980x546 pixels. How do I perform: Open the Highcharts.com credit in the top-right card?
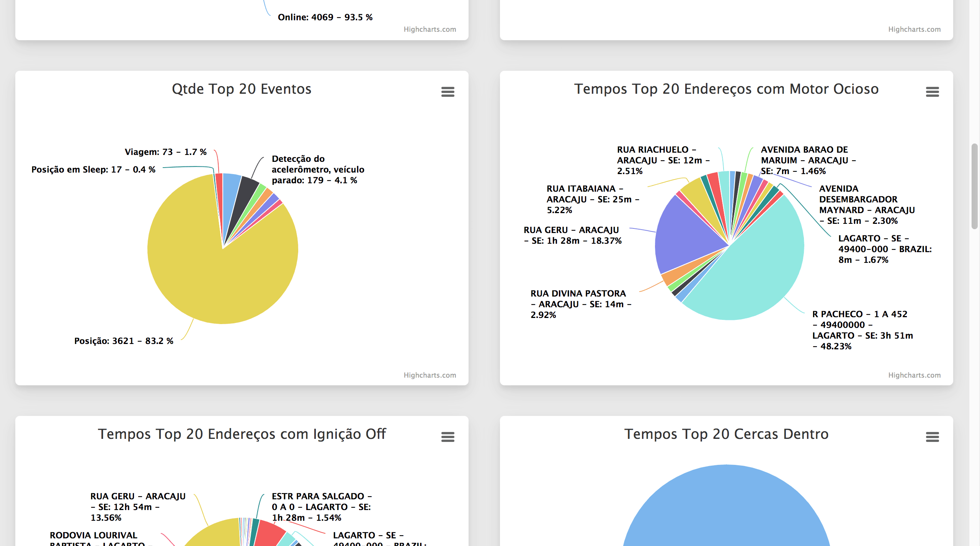[914, 29]
